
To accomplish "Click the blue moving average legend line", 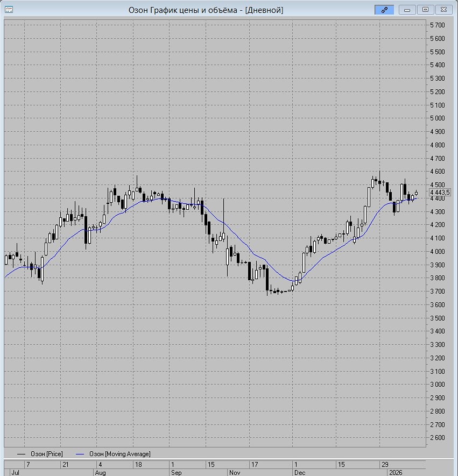I will 80,454.
